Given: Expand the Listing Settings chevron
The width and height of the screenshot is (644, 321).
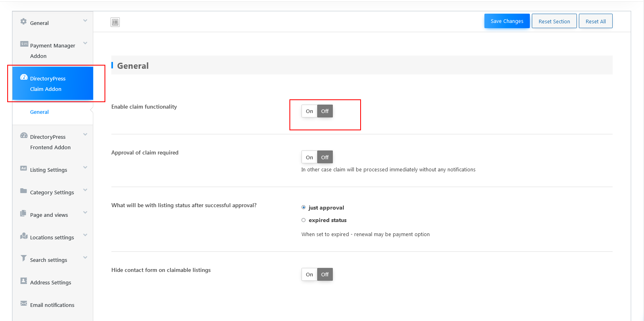Looking at the screenshot, I should click(85, 167).
